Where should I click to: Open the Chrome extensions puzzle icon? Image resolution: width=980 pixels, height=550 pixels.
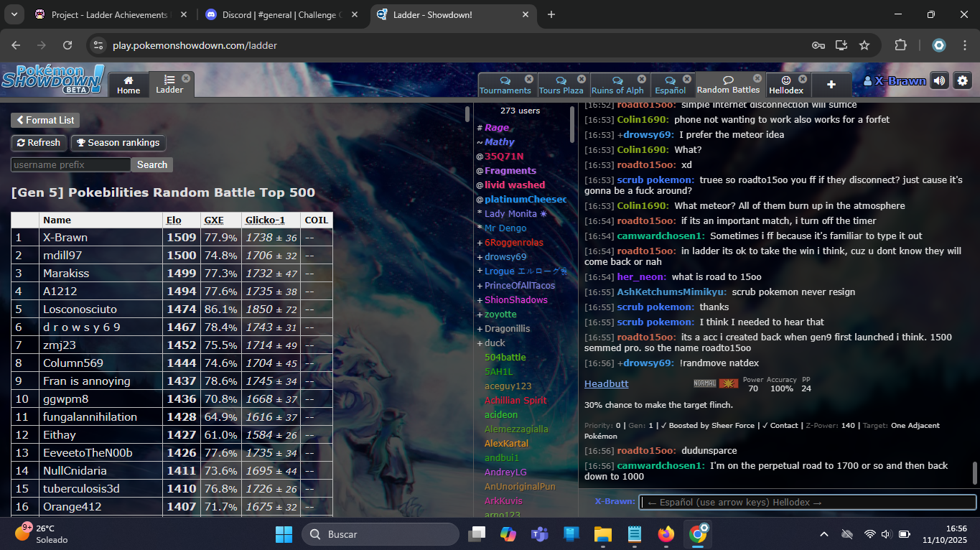(x=901, y=45)
